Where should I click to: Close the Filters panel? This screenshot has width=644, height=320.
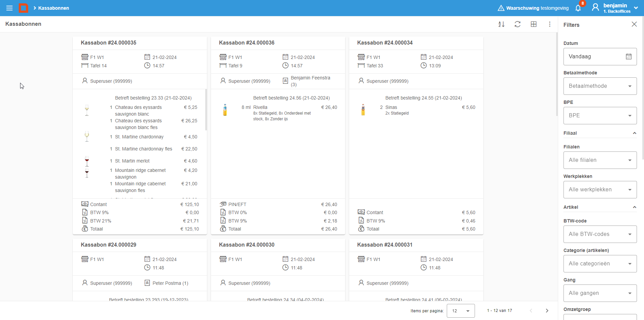click(x=634, y=24)
